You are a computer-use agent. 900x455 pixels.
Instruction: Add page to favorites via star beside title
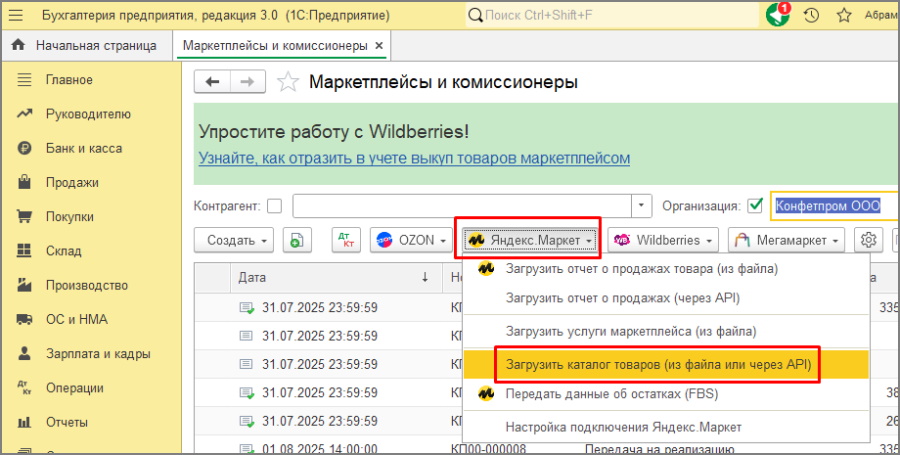click(x=288, y=82)
